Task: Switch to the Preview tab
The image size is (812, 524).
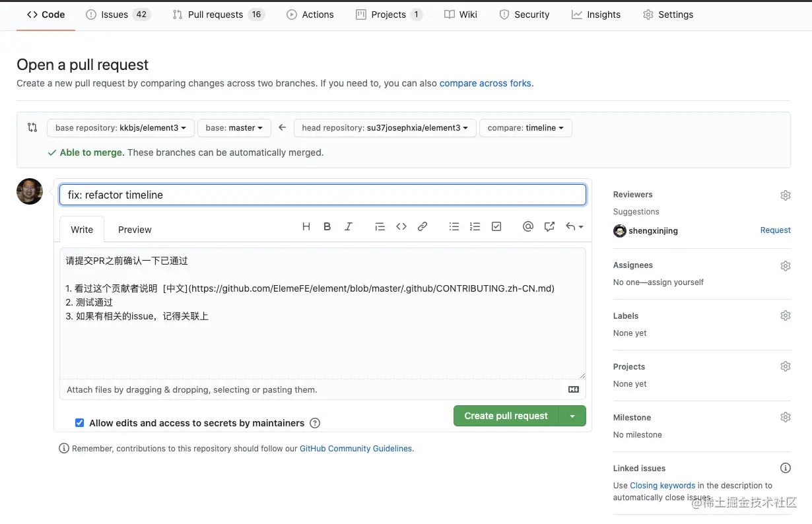Action: tap(135, 230)
